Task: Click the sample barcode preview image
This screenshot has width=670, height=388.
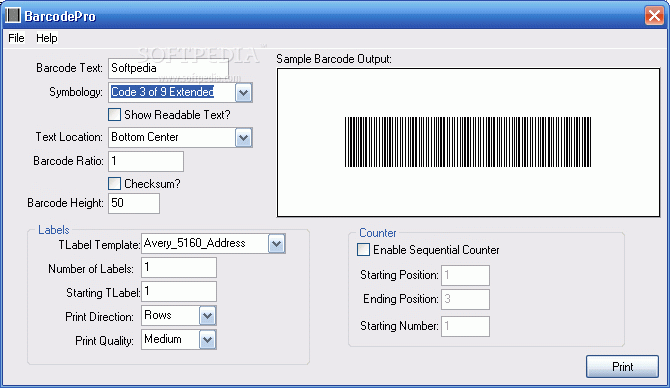Action: [x=468, y=142]
